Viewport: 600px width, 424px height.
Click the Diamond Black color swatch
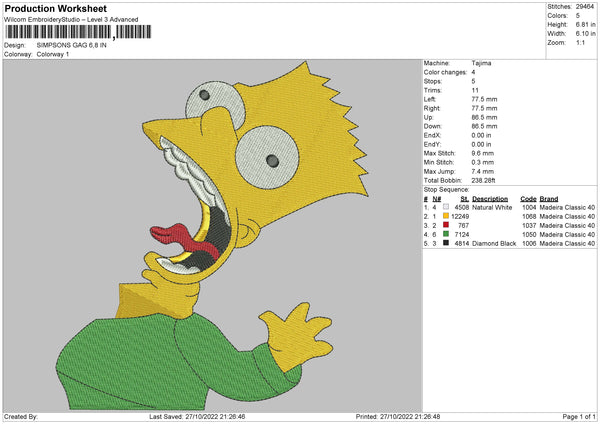pyautogui.click(x=446, y=243)
